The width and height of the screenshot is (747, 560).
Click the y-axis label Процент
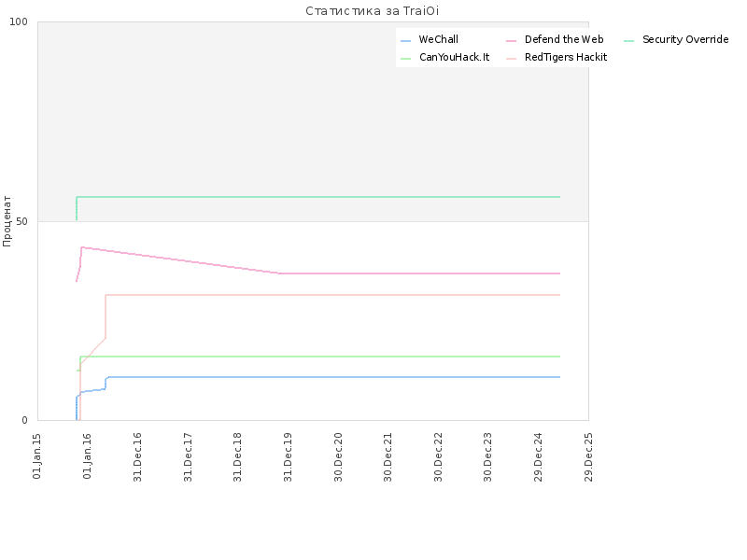(x=7, y=221)
